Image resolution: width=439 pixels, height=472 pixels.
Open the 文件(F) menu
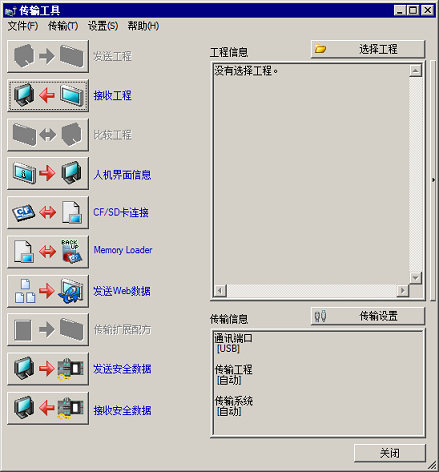tap(23, 26)
